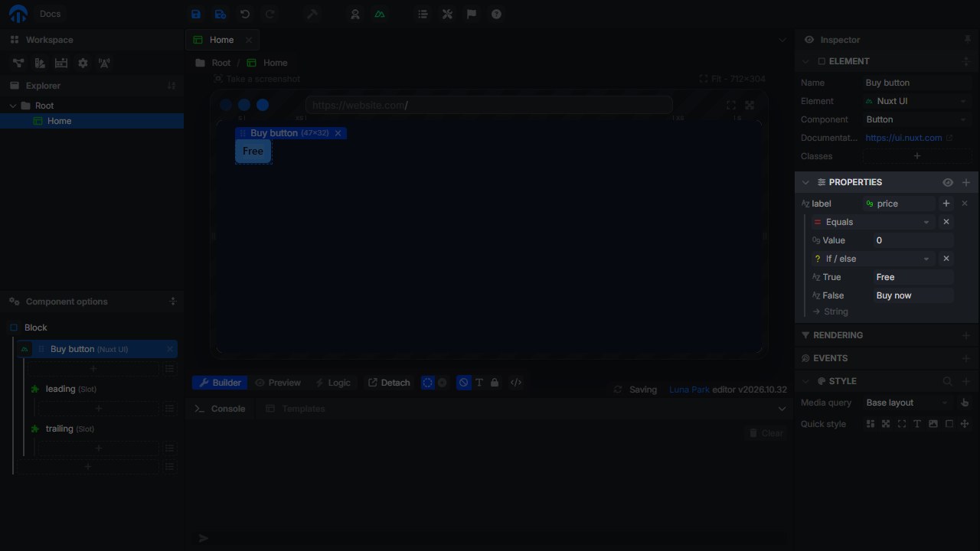Click the hammer build icon
Screen dimensions: 980x551
tap(312, 14)
